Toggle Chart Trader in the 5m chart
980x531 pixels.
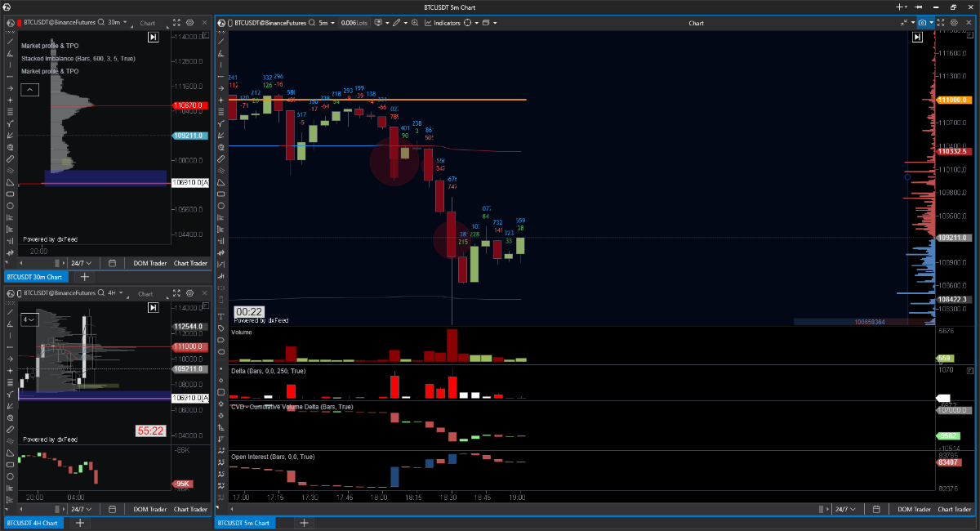click(x=955, y=509)
